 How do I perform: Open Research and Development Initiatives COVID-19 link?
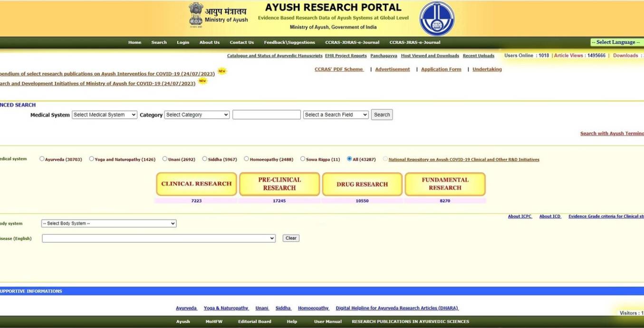98,84
